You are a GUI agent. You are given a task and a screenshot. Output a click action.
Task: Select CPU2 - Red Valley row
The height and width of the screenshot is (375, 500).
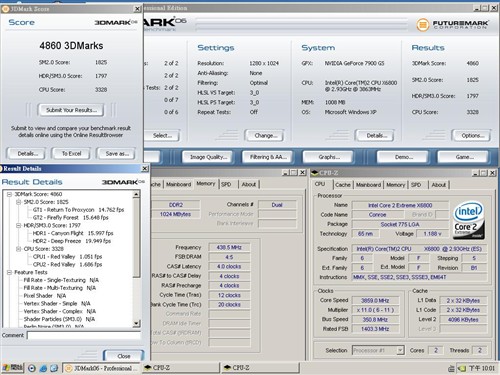tap(67, 265)
